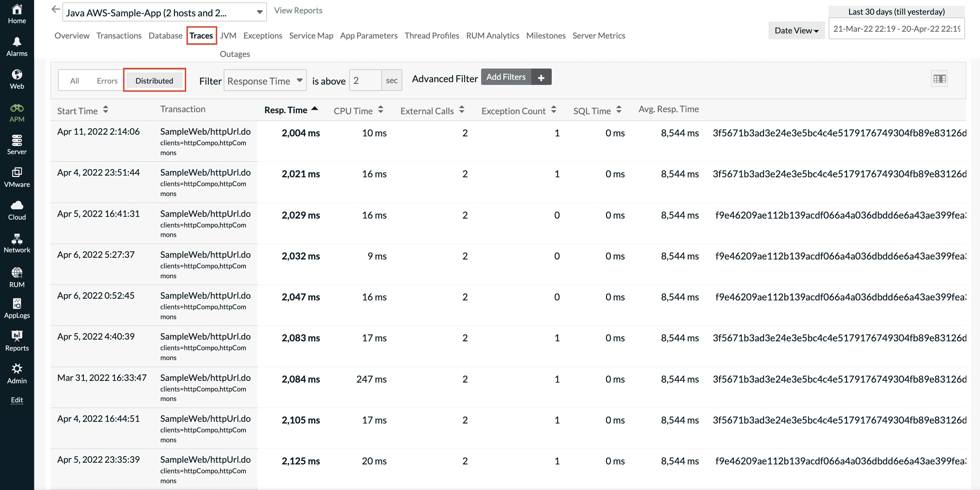Open the Response Time filter dropdown
Screen dimensions: 980x490
coord(265,80)
